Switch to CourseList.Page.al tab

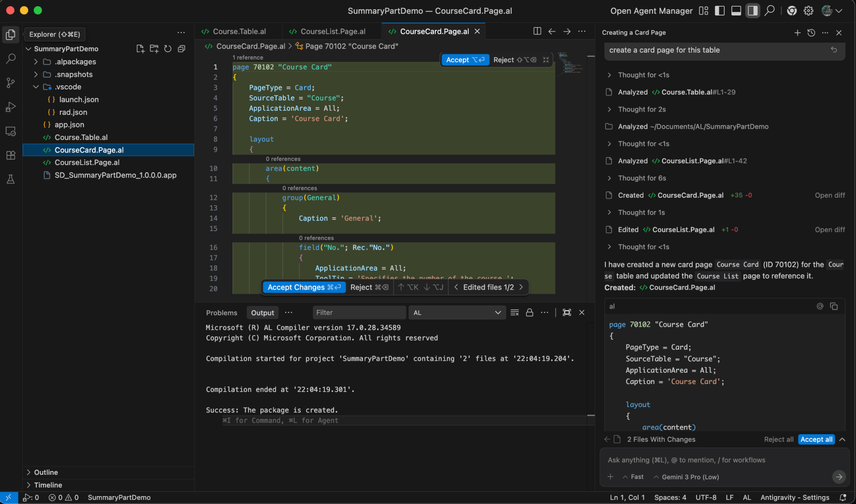coord(332,31)
